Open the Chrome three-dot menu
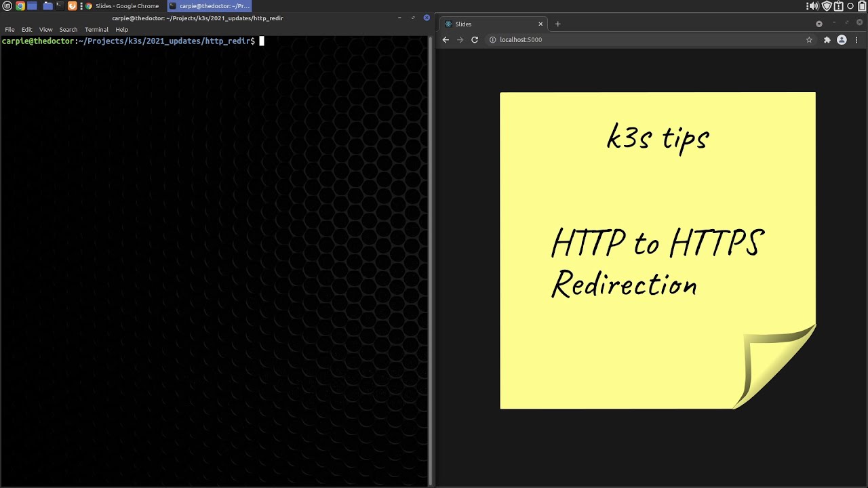This screenshot has width=868, height=488. pyautogui.click(x=856, y=40)
